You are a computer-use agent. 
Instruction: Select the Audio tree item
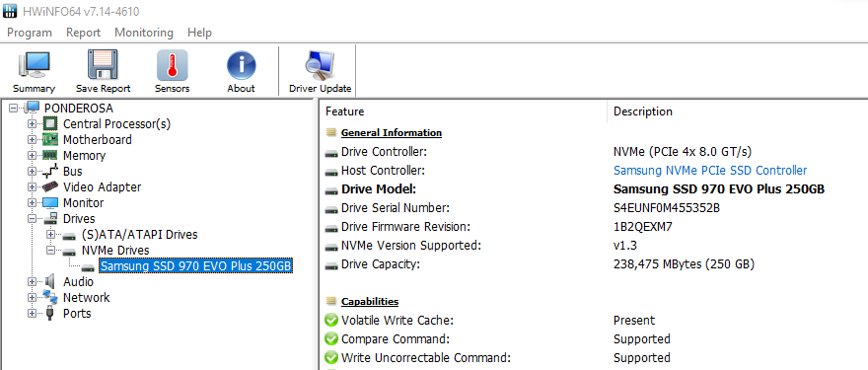tap(78, 282)
